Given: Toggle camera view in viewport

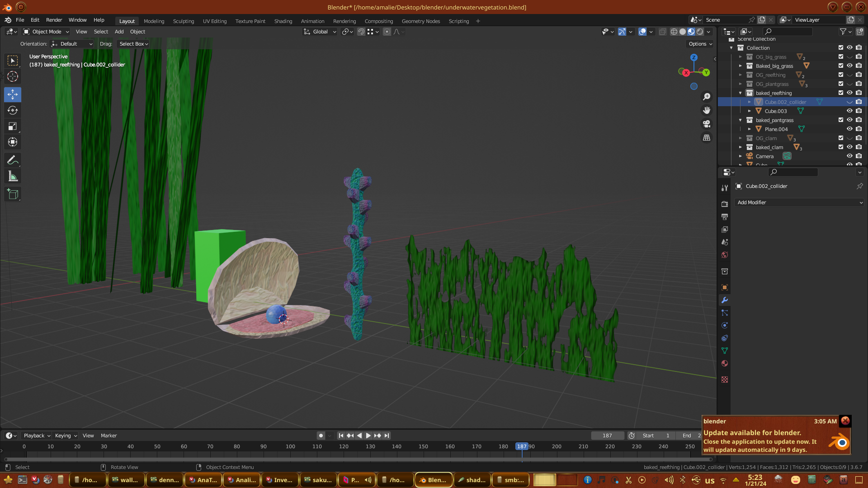Looking at the screenshot, I should 707,124.
